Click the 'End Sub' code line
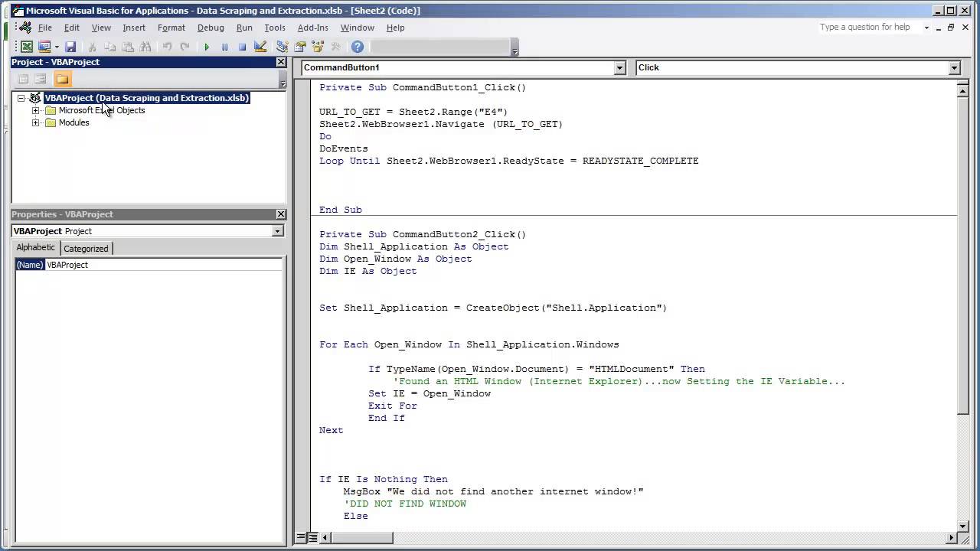 click(341, 210)
